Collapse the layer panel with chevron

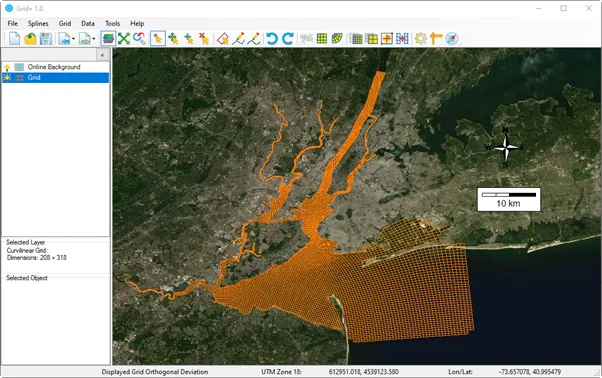pos(102,55)
